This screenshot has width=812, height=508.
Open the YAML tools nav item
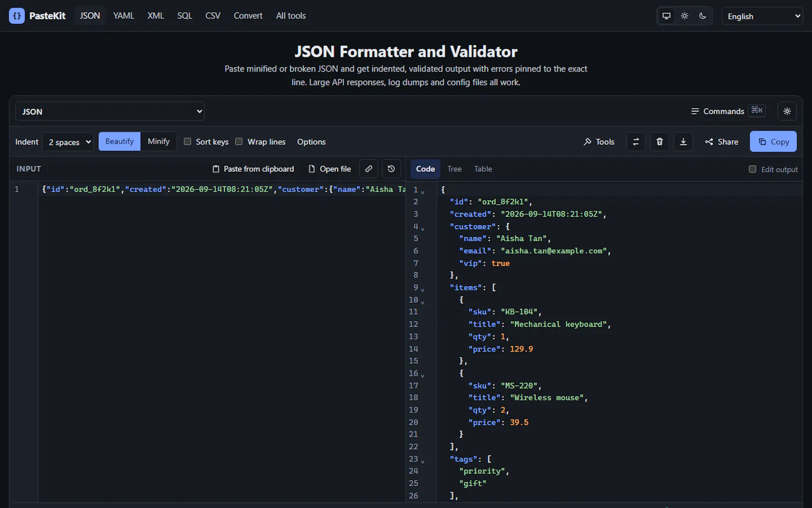coord(124,16)
